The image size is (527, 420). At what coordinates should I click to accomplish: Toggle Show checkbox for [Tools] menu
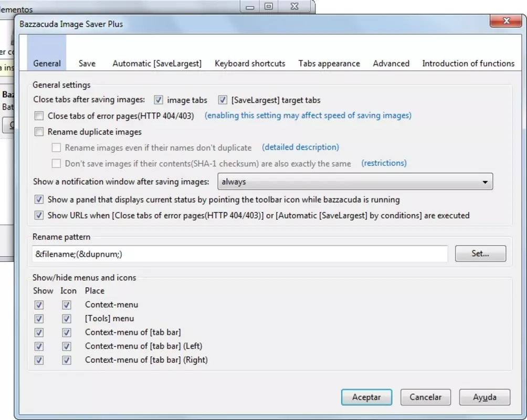pos(39,319)
